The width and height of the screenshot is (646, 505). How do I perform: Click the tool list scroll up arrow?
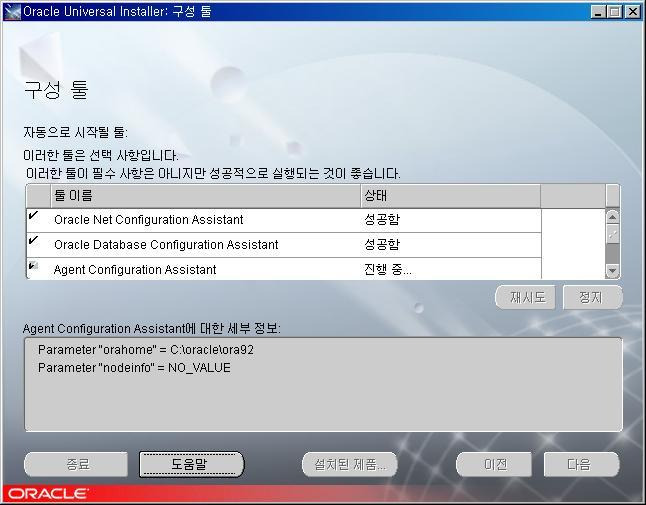coord(613,217)
